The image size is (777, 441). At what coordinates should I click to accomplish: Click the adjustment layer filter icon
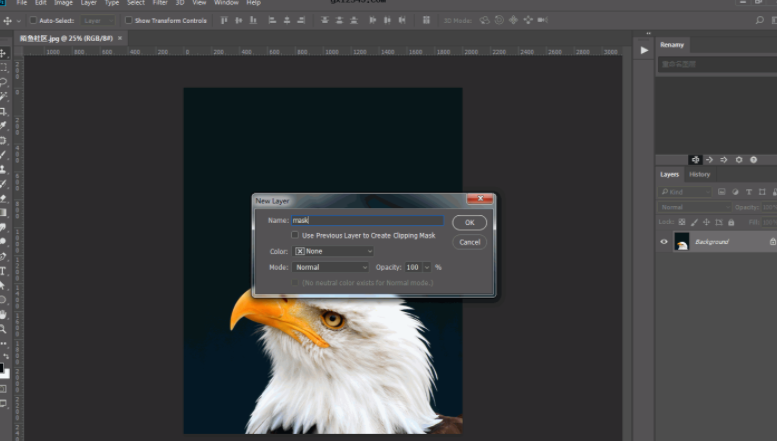735,192
